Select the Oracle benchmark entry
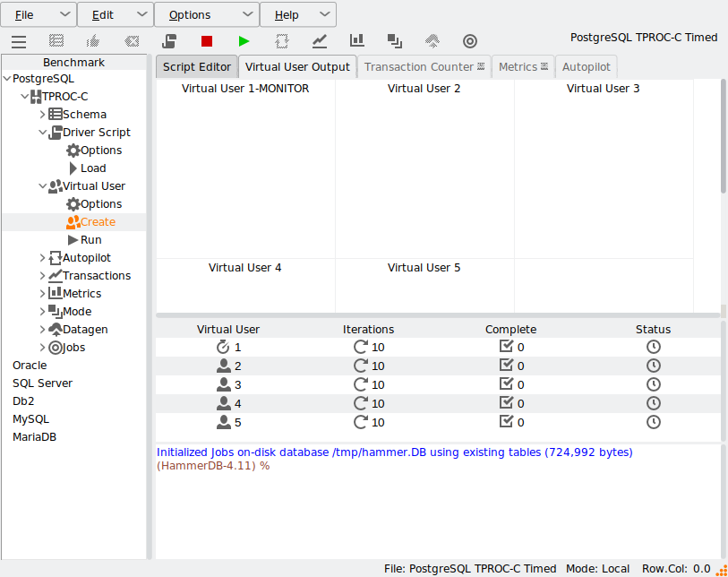The height and width of the screenshot is (577, 728). coord(30,366)
